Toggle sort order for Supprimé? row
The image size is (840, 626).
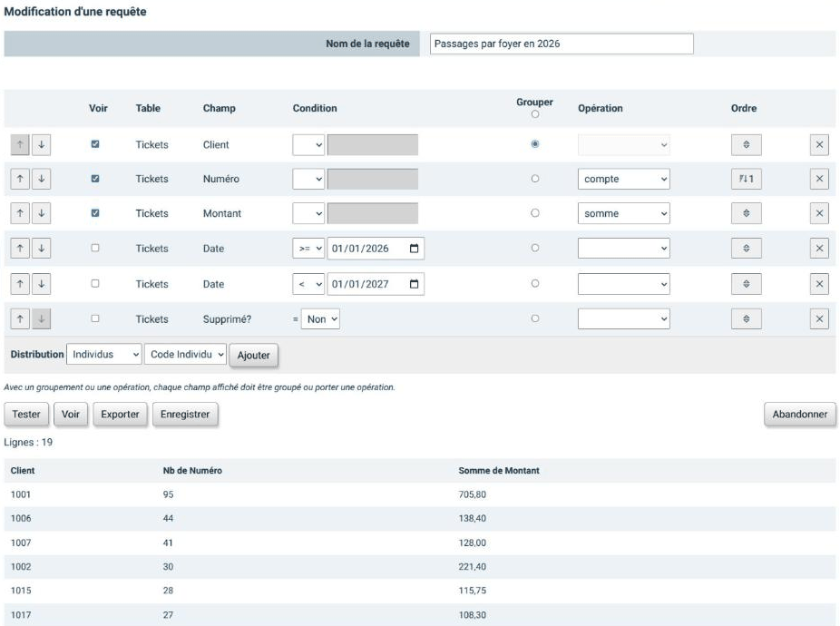[747, 318]
